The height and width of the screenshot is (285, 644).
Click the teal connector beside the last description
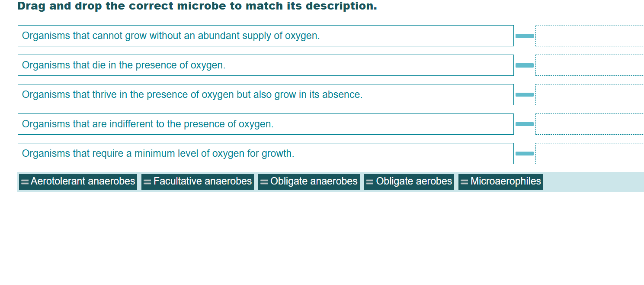[x=524, y=153]
